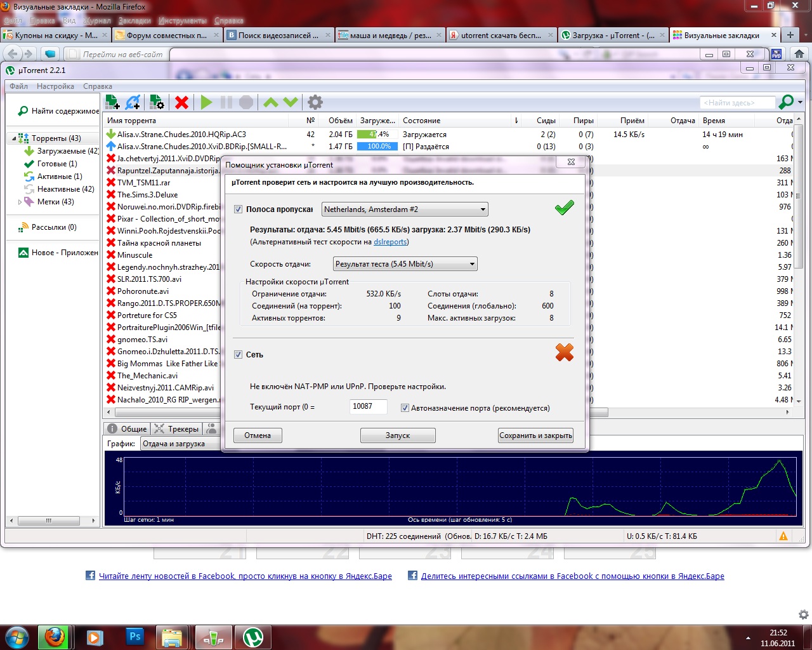This screenshot has width=812, height=650.
Task: Switch to the Трекеры tab
Action: pyautogui.click(x=176, y=429)
